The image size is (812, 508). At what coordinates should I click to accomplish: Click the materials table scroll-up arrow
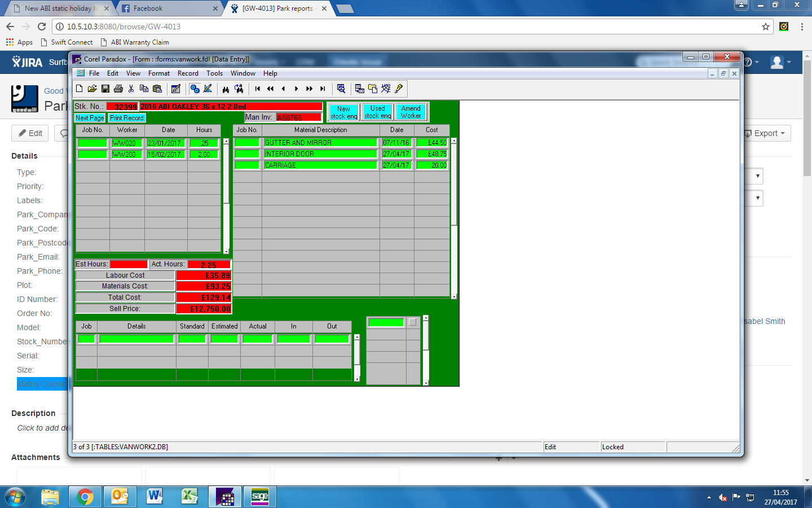[x=454, y=141]
